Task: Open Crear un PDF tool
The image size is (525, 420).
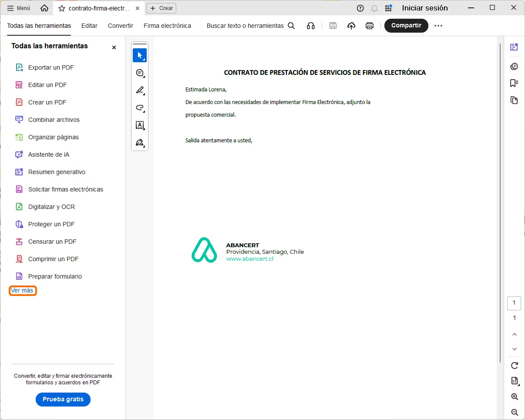Action: (x=47, y=102)
